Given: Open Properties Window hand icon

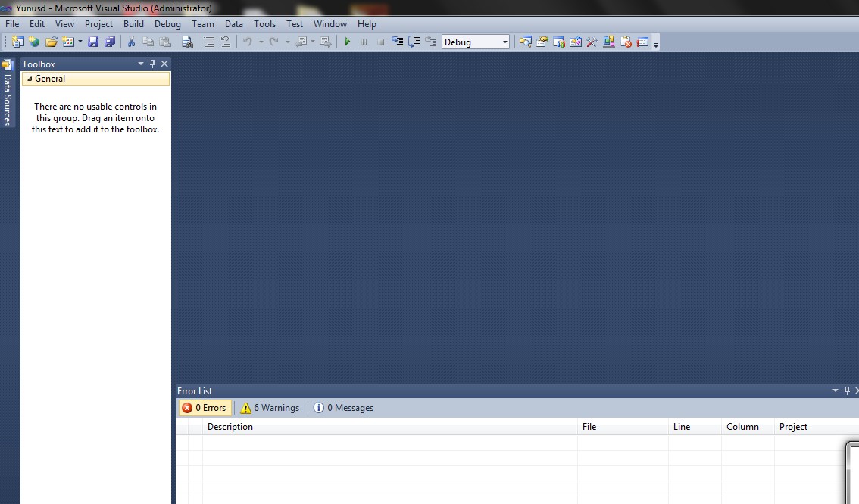Looking at the screenshot, I should click(542, 42).
